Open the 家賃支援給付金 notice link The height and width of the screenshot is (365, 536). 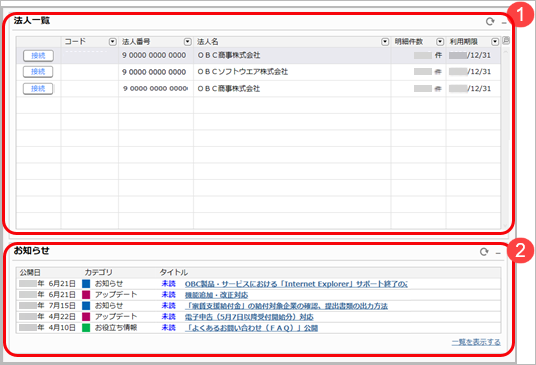pos(286,306)
